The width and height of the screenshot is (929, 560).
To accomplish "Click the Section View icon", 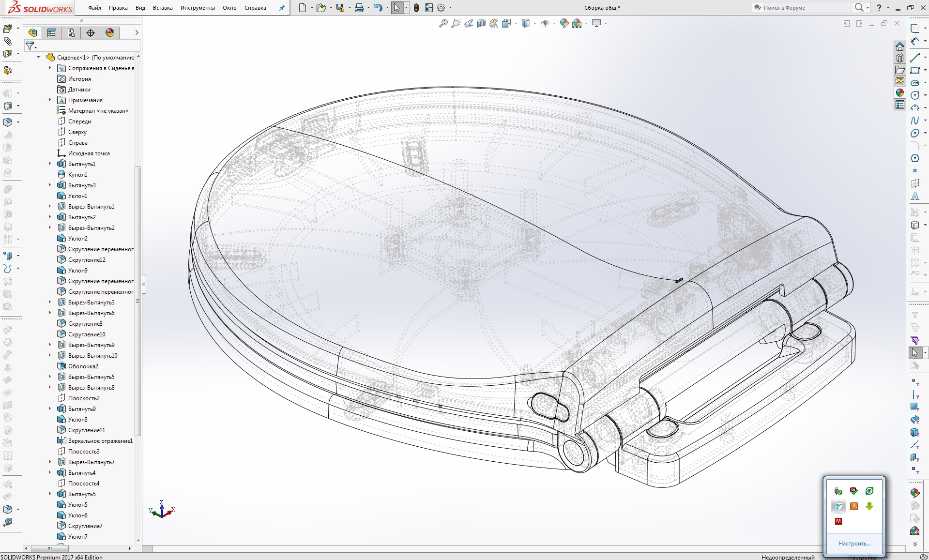I will (481, 23).
